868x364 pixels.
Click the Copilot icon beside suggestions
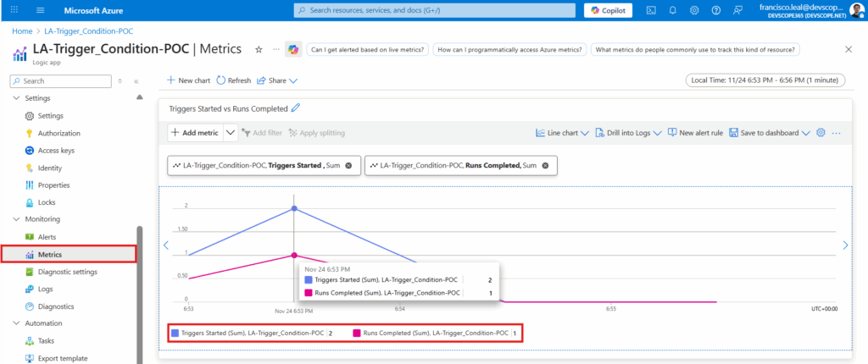(292, 49)
